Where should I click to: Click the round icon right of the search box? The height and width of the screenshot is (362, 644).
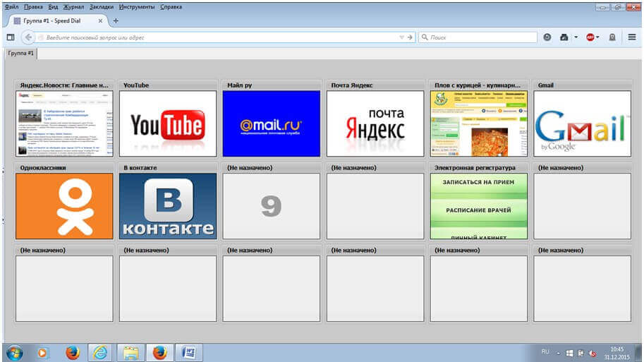[x=547, y=37]
